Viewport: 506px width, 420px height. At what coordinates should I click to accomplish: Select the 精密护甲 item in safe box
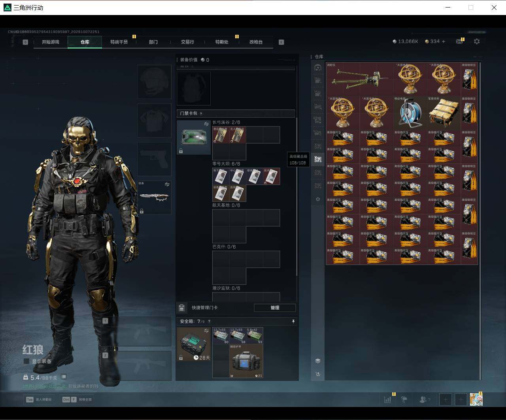pyautogui.click(x=246, y=361)
